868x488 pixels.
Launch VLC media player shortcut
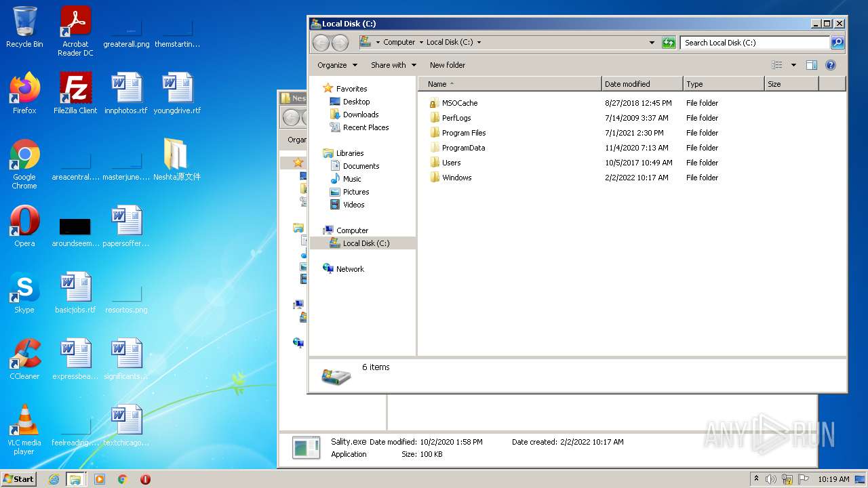tap(24, 430)
